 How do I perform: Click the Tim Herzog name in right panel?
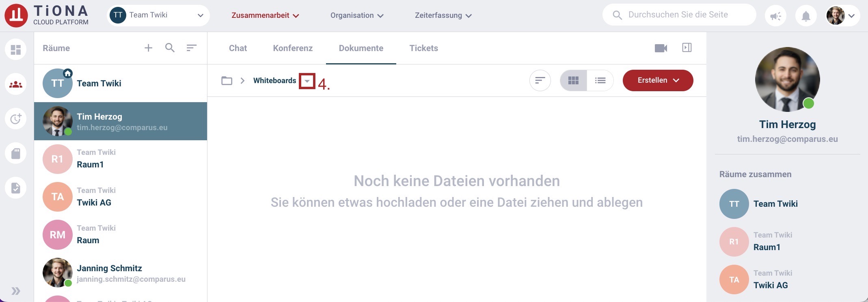[x=787, y=124]
